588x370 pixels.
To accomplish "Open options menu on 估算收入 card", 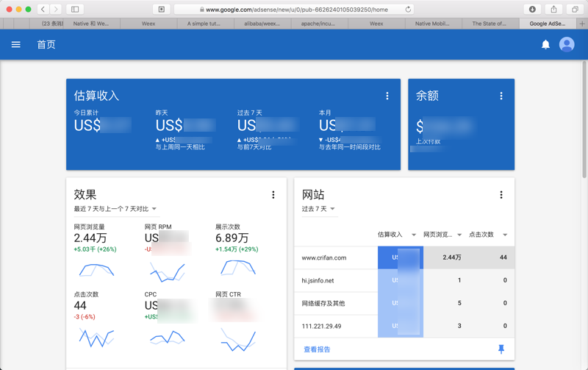I will tap(387, 96).
